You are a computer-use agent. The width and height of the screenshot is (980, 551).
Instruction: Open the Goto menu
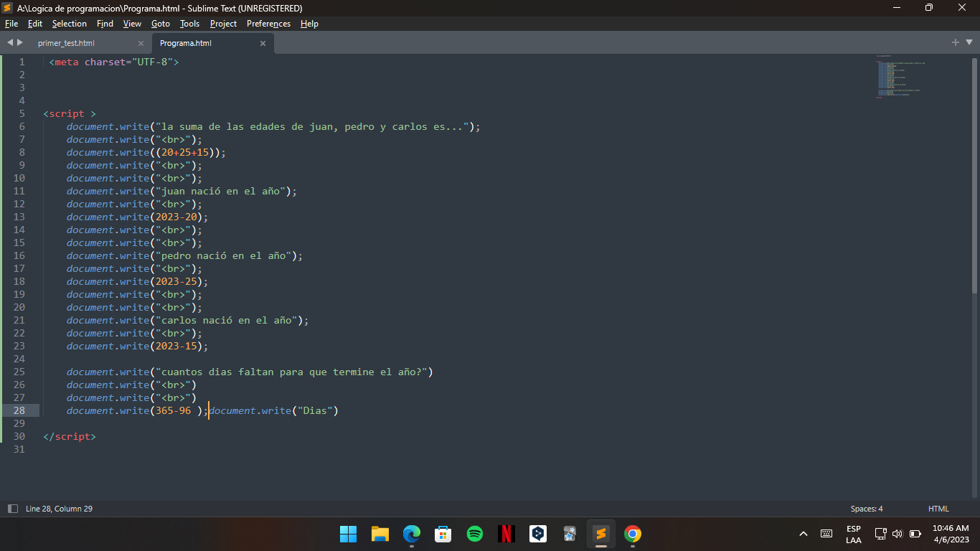[x=161, y=24]
